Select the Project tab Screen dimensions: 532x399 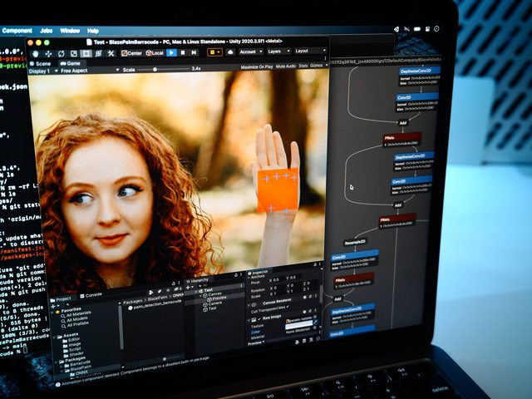pyautogui.click(x=61, y=299)
